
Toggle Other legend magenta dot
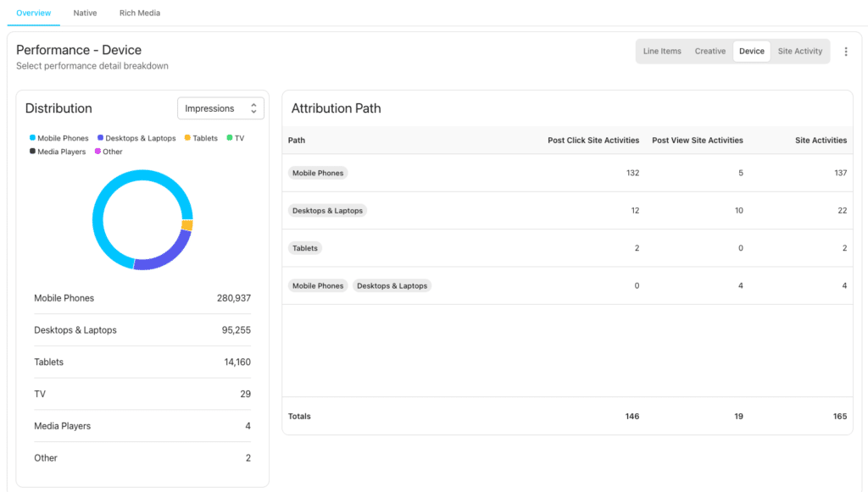coord(97,152)
